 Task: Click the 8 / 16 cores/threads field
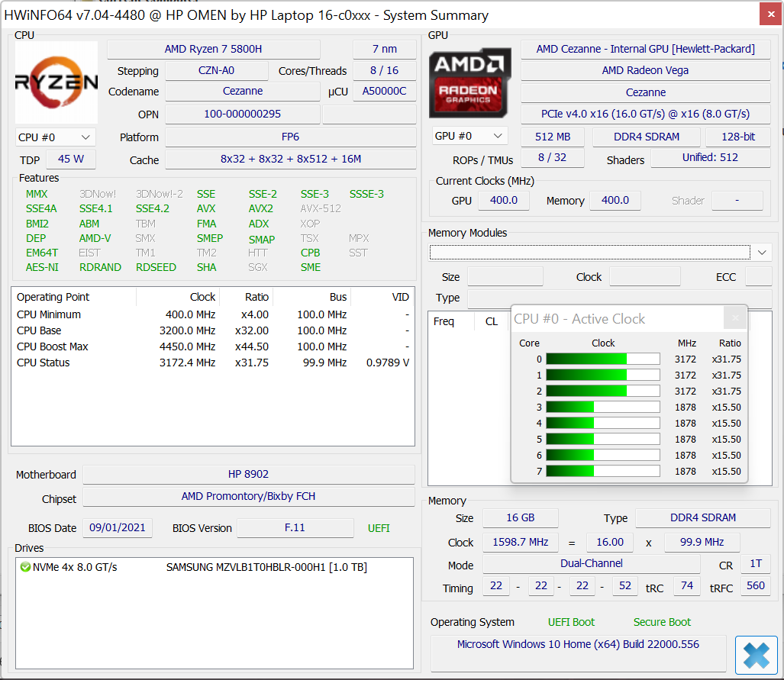(385, 70)
